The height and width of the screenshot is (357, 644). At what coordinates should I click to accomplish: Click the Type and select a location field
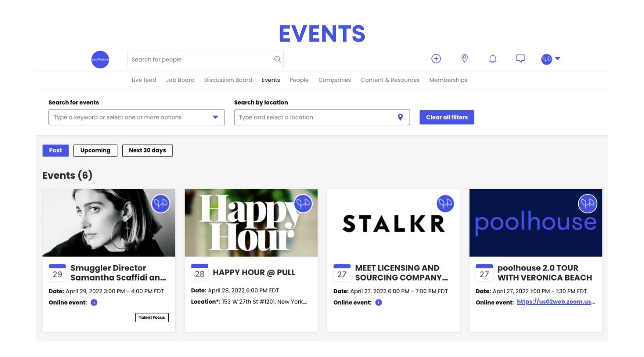pos(322,117)
